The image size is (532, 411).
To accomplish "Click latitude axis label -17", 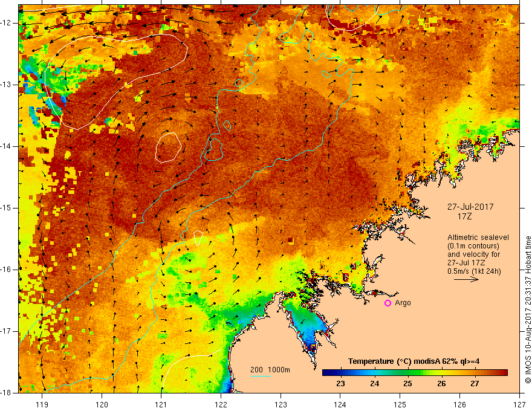I will coord(7,331).
